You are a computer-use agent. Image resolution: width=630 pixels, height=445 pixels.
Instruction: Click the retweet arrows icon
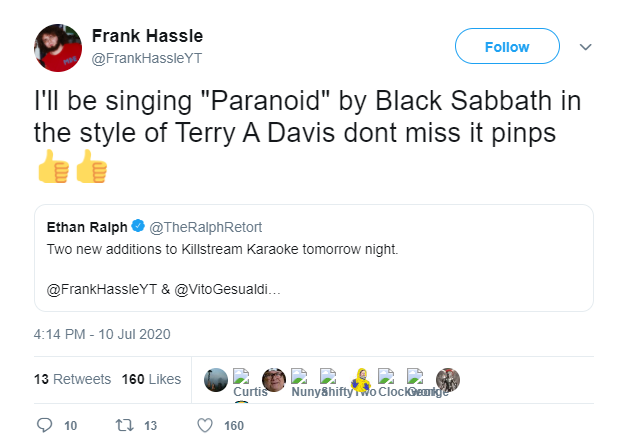click(125, 425)
